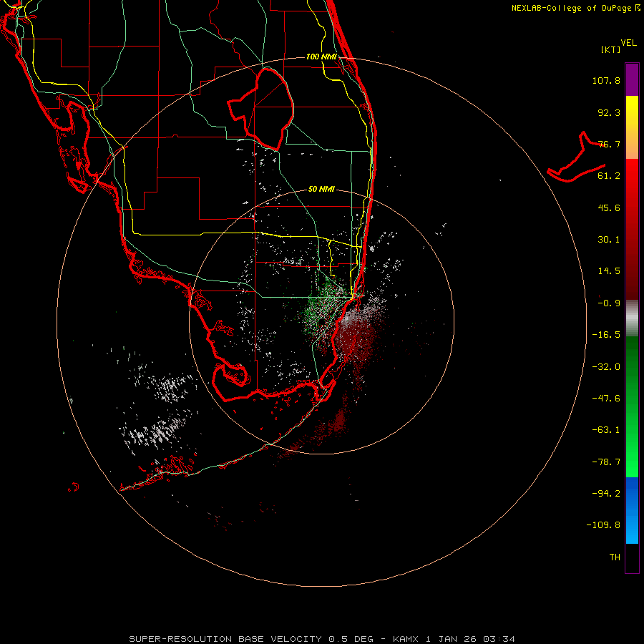Click the 30.1 legend value
Image resolution: width=644 pixels, height=644 pixels.
(x=609, y=240)
